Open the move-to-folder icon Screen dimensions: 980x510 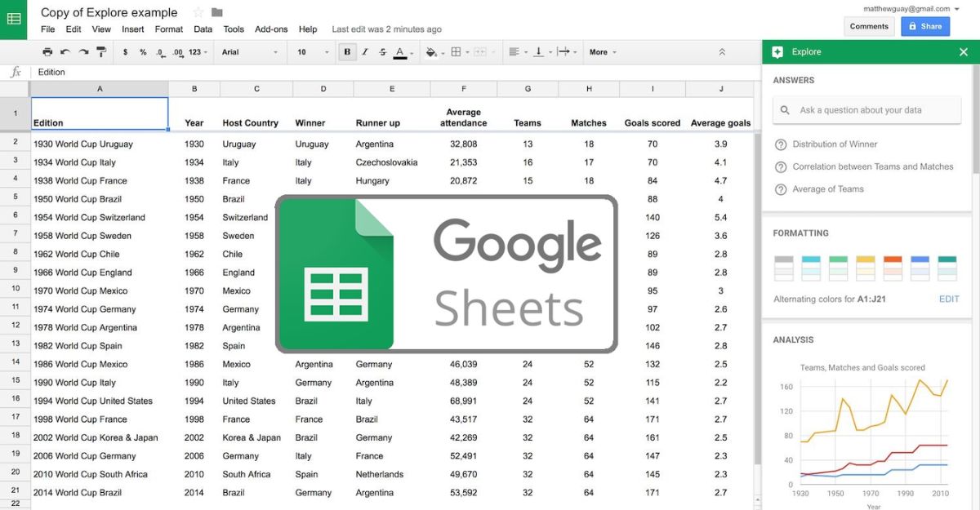click(x=217, y=12)
